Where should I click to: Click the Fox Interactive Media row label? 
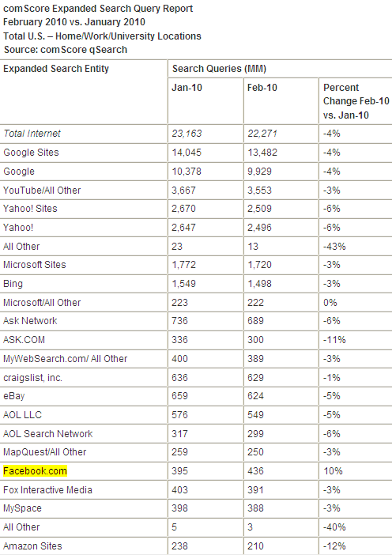click(x=47, y=490)
